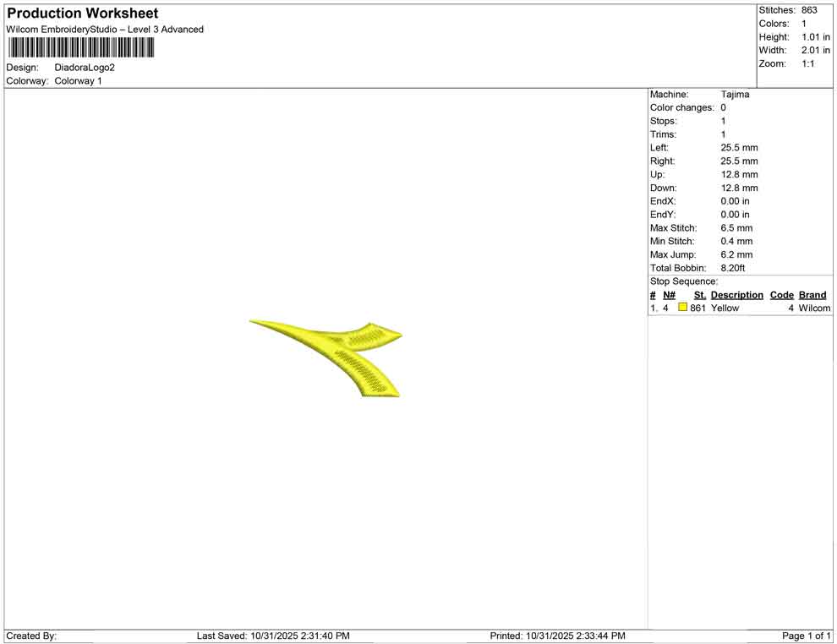Click the design barcode image
The width and height of the screenshot is (837, 644).
point(80,47)
